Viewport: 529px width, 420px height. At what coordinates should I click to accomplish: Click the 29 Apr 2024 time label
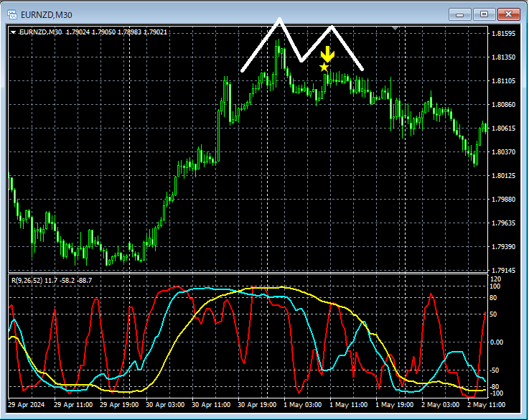pyautogui.click(x=27, y=404)
